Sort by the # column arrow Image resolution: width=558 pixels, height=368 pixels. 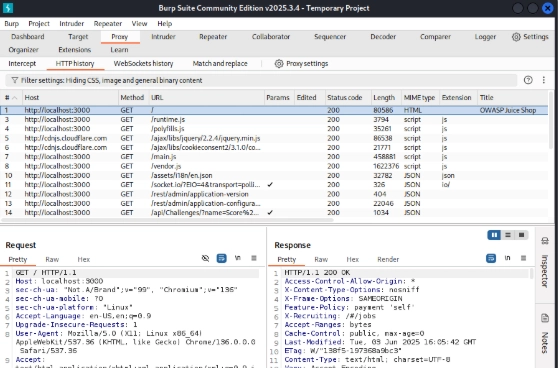[x=15, y=98]
